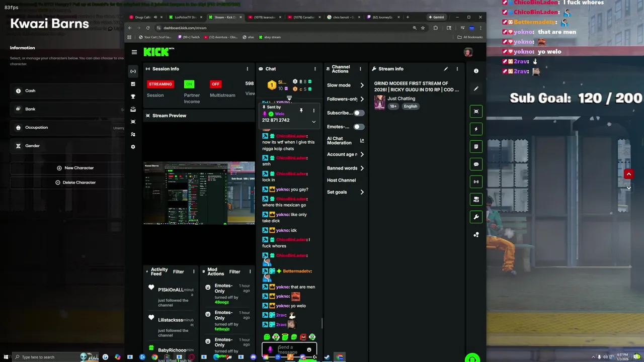This screenshot has height=362, width=644.
Task: Expand Account age requirement options
Action: (x=362, y=154)
